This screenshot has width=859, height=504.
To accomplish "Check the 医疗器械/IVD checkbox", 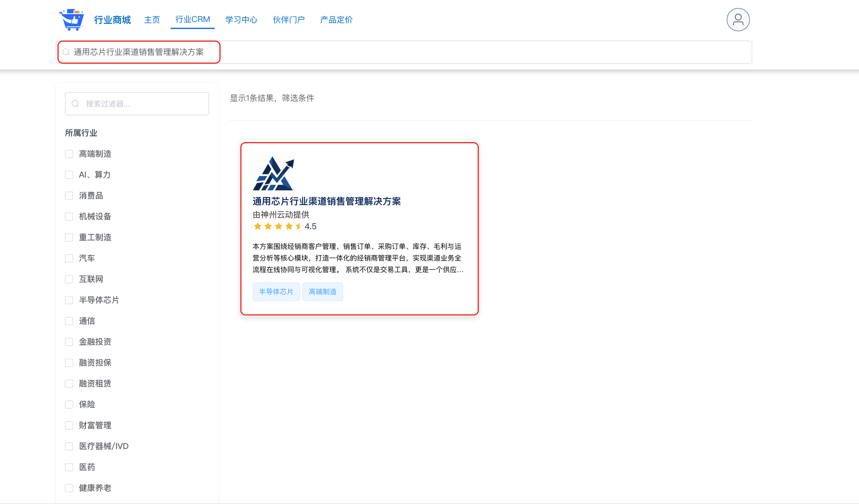I will (69, 446).
